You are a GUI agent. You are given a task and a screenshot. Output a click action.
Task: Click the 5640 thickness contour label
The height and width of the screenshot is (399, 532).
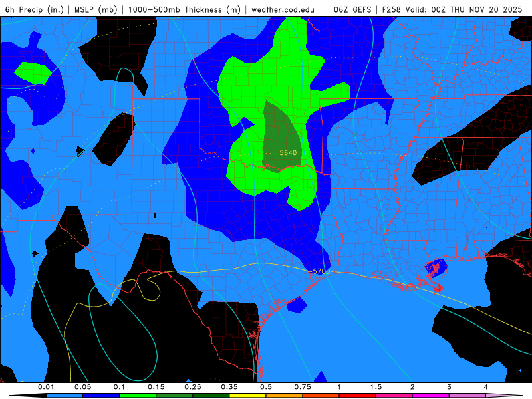(x=288, y=153)
